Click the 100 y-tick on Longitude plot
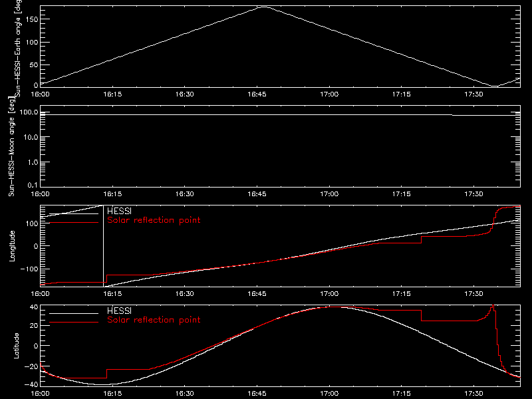This screenshot has width=532, height=399. click(31, 223)
